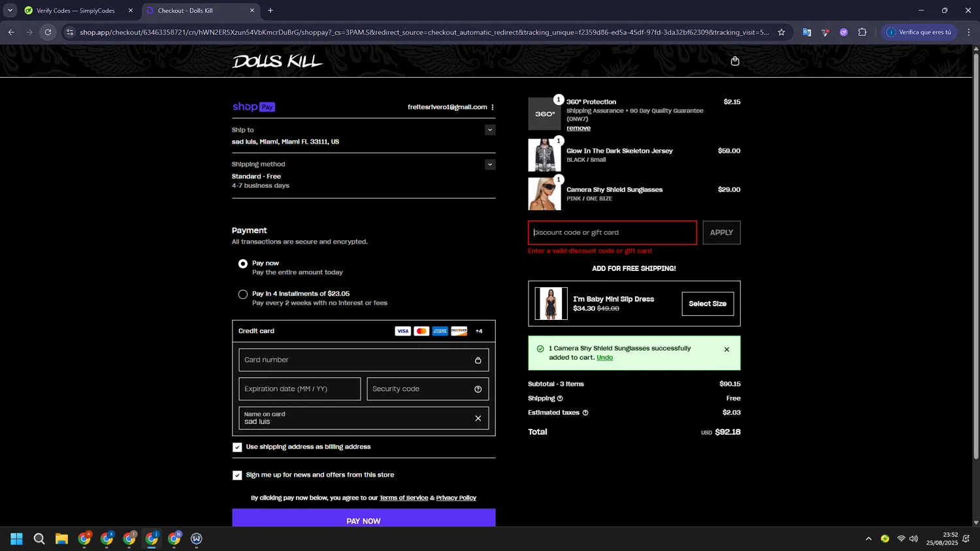Open Wi-Fi network settings in system tray
980x551 pixels.
(x=901, y=539)
